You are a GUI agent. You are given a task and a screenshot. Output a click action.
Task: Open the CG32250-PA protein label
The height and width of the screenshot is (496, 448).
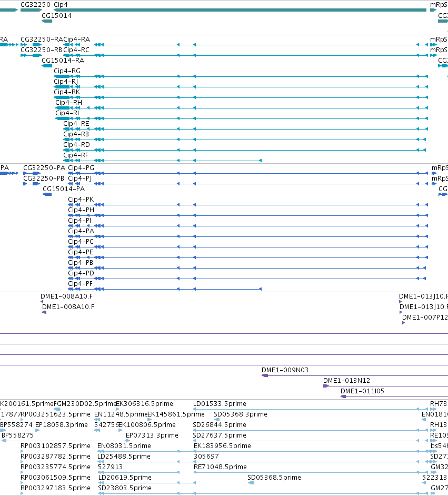pyautogui.click(x=44, y=168)
